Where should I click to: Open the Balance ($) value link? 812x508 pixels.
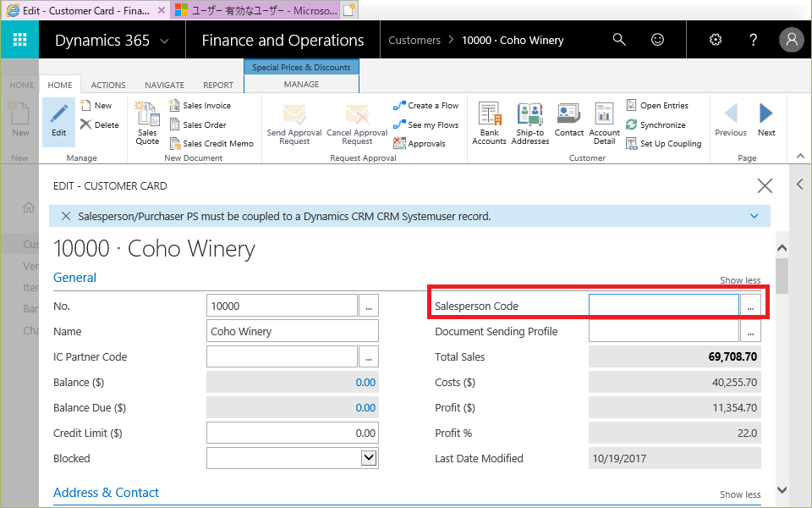pos(365,382)
